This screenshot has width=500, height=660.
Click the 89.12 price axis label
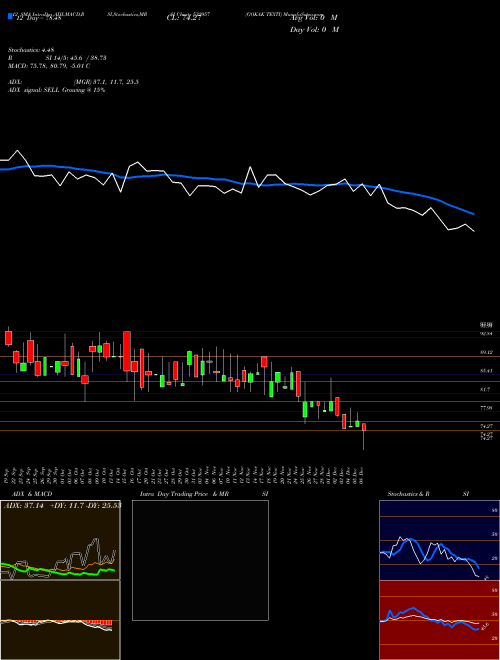tap(486, 352)
